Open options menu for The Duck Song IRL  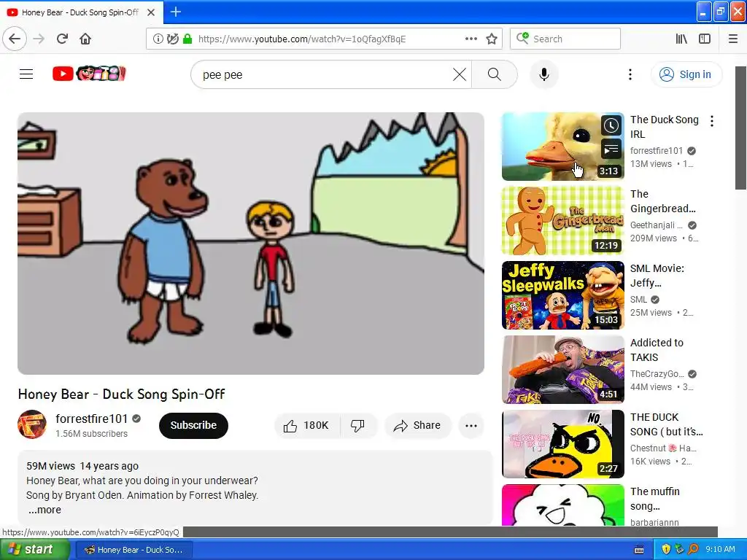point(712,121)
